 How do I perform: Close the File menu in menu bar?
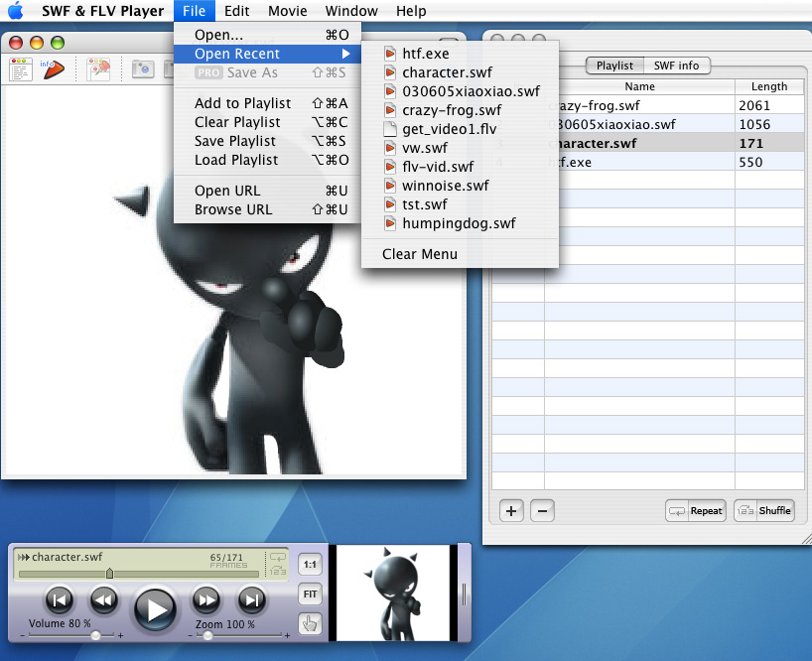coord(194,10)
